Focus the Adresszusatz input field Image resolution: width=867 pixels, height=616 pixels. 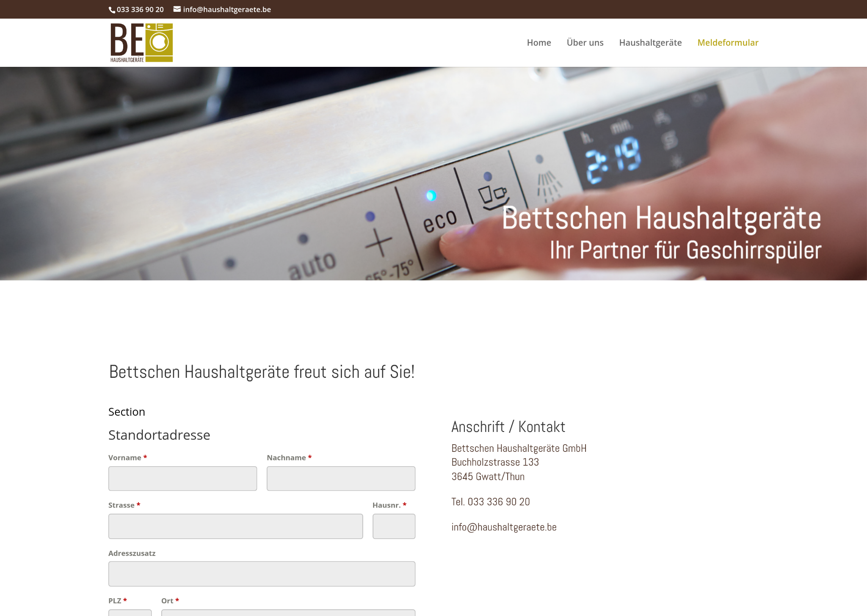point(262,574)
